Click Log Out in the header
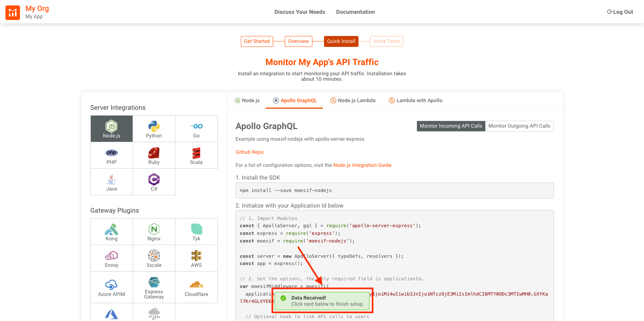 620,12
